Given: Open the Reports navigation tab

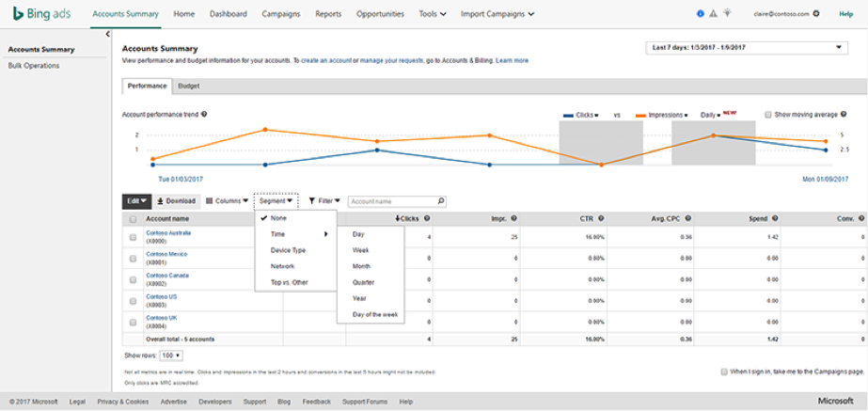Looking at the screenshot, I should tap(328, 14).
